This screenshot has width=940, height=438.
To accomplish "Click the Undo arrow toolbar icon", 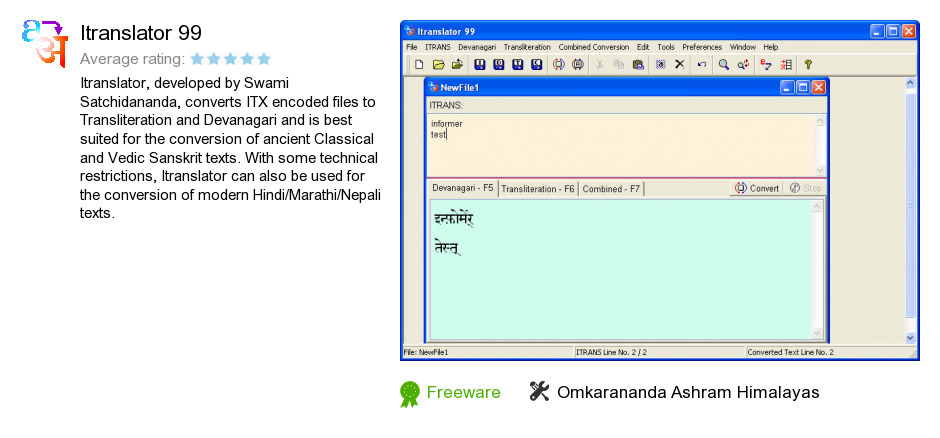I will point(701,64).
